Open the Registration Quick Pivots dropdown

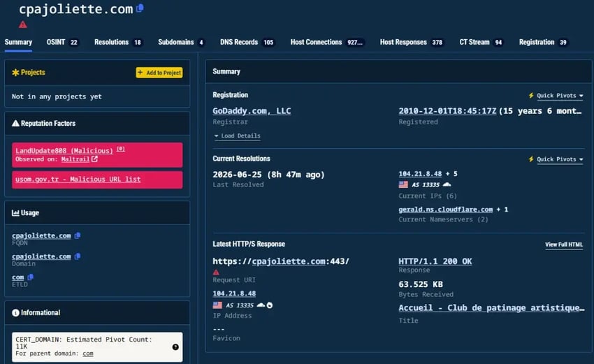click(x=556, y=96)
